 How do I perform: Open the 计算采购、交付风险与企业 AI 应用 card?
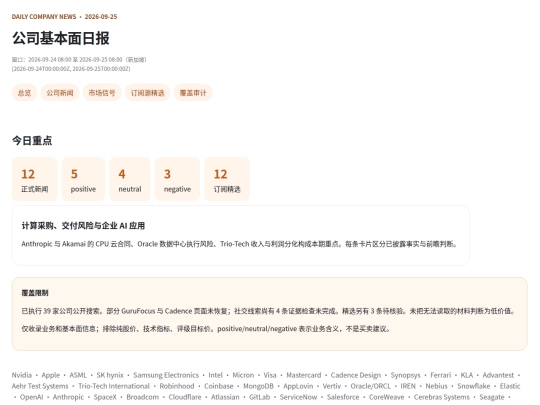(x=241, y=236)
